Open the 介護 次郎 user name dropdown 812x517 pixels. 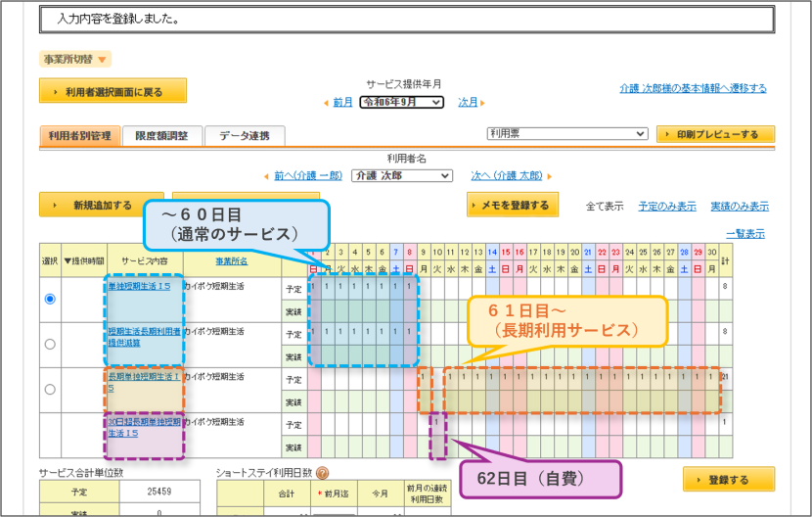(402, 176)
